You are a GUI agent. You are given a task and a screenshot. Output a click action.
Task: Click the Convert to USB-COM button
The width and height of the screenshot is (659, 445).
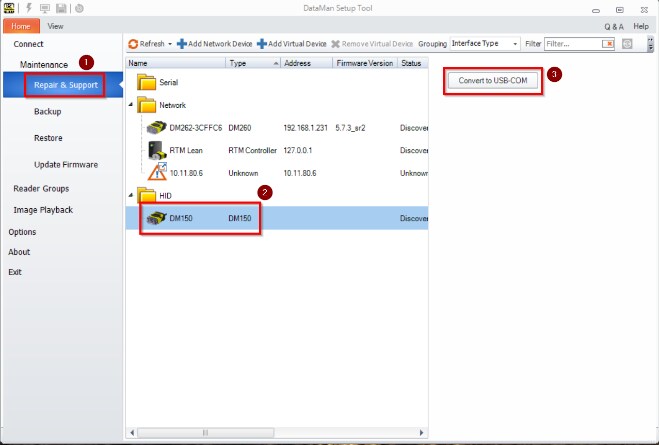491,80
